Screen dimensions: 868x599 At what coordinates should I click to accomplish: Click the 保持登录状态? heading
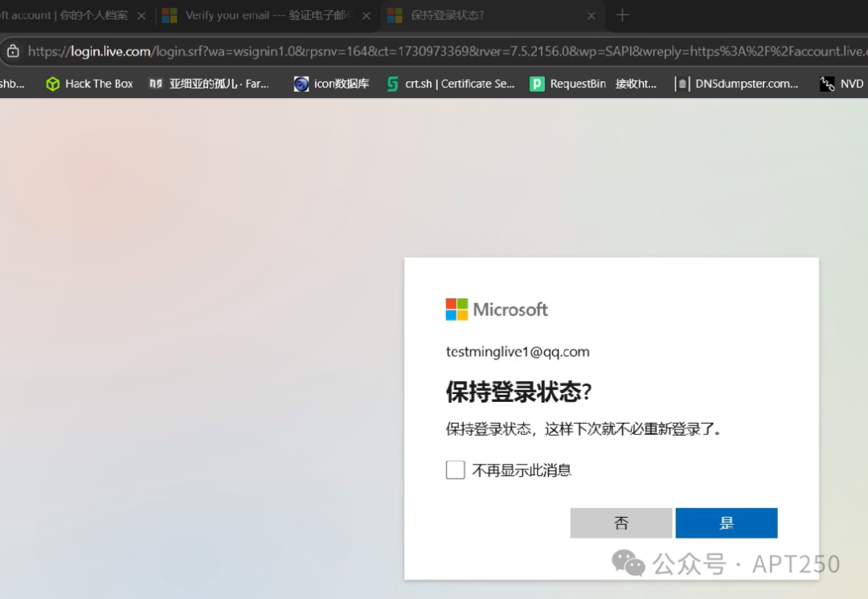click(x=518, y=392)
